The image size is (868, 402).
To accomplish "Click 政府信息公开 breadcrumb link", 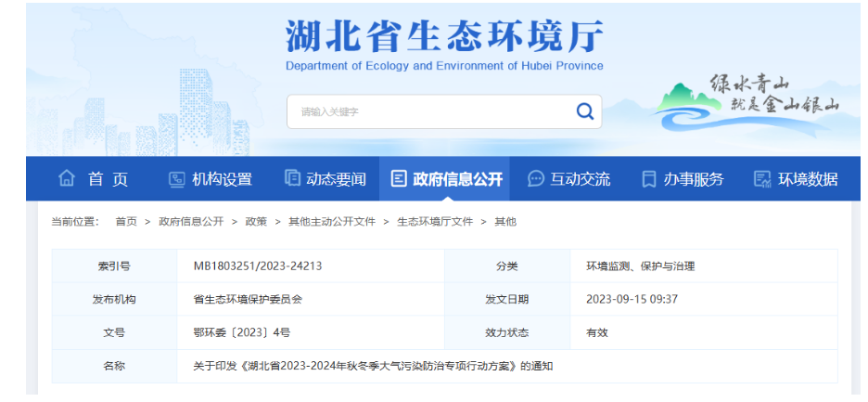I will click(191, 222).
